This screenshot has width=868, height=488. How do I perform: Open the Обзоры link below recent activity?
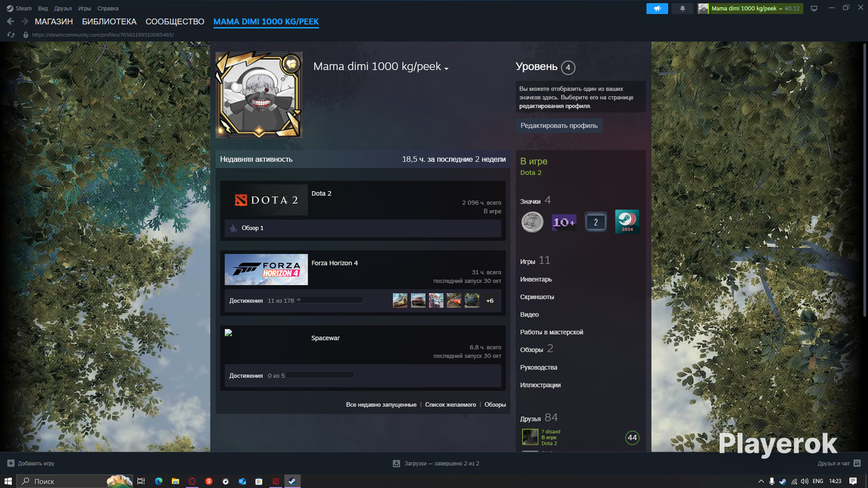[x=495, y=405]
